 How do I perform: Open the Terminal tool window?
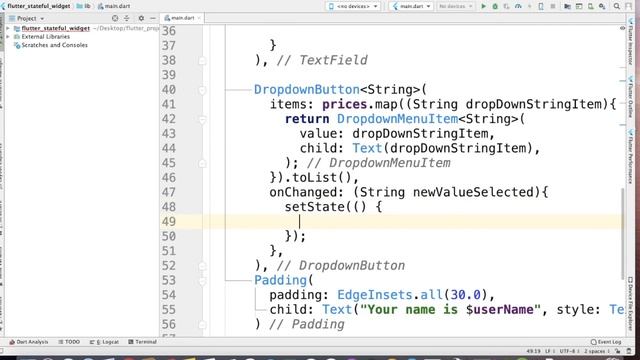(142, 342)
